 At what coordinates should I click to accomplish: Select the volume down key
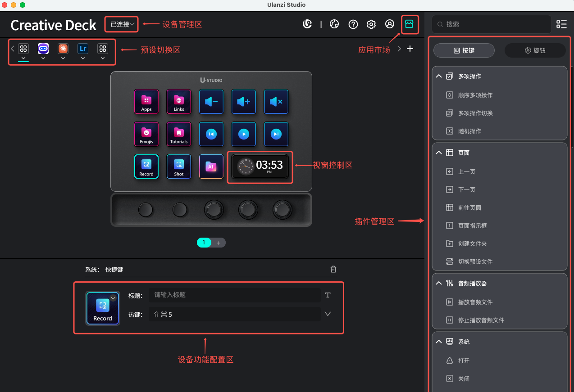pyautogui.click(x=211, y=102)
